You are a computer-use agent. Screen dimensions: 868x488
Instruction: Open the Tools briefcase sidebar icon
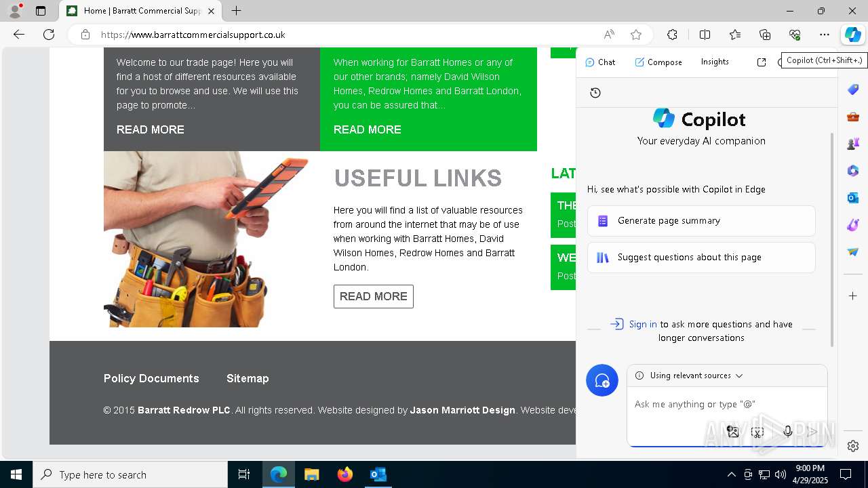point(853,117)
